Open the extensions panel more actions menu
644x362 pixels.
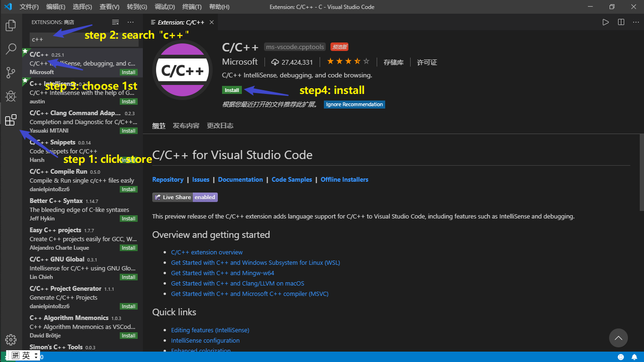pos(130,22)
